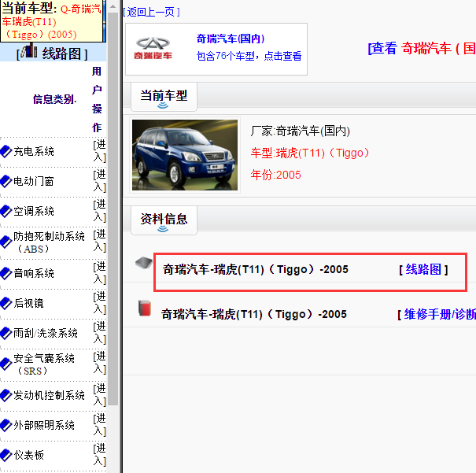Enter 充电系统 via its 进入 link

tap(100, 151)
